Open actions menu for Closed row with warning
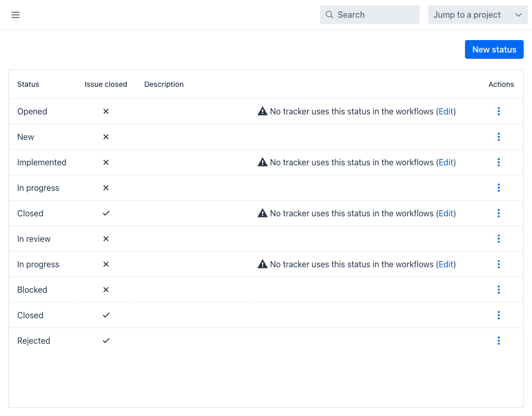 tap(498, 213)
